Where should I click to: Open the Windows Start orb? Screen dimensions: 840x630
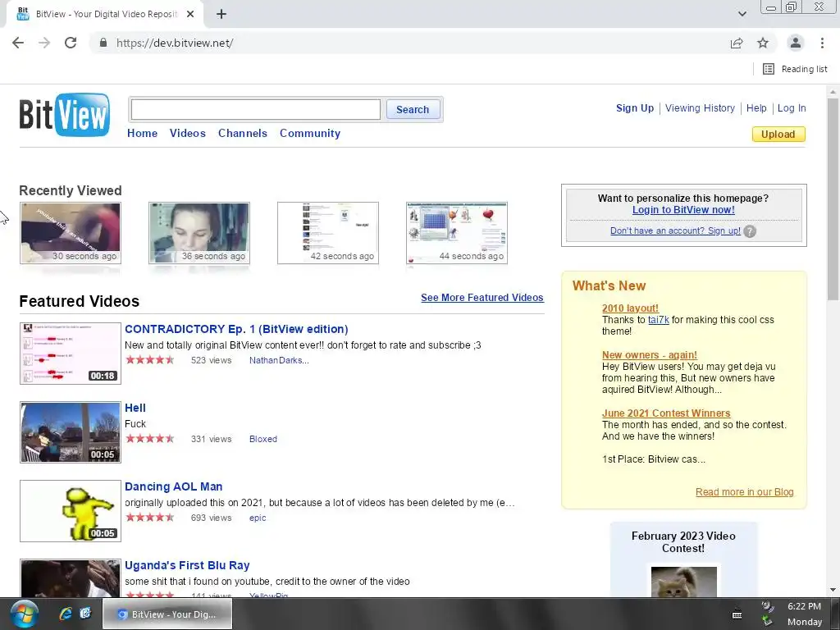pyautogui.click(x=24, y=614)
